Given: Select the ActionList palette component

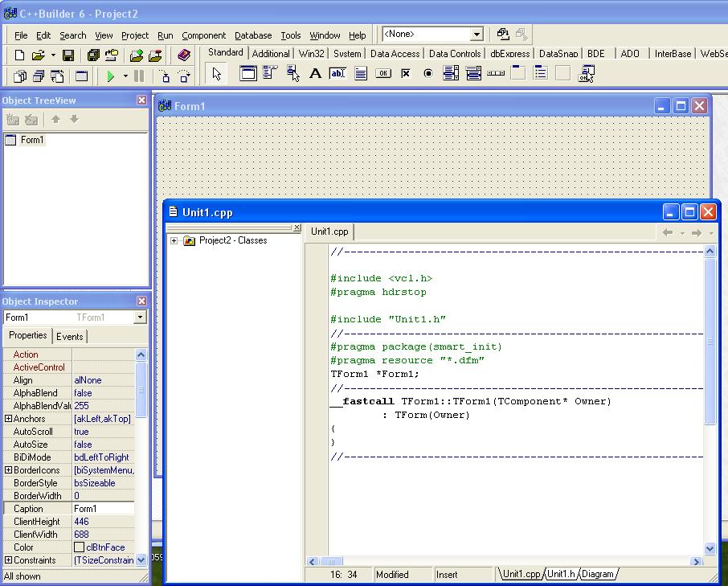Looking at the screenshot, I should click(587, 73).
